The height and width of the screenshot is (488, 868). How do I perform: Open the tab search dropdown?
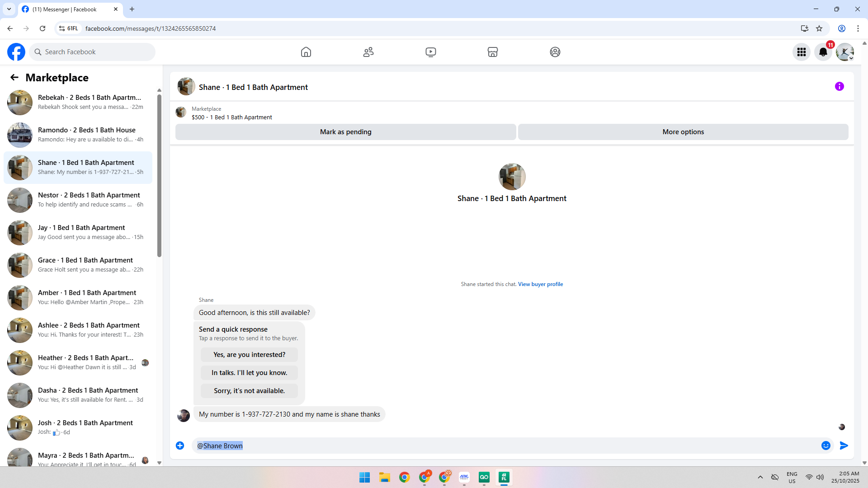tap(9, 9)
